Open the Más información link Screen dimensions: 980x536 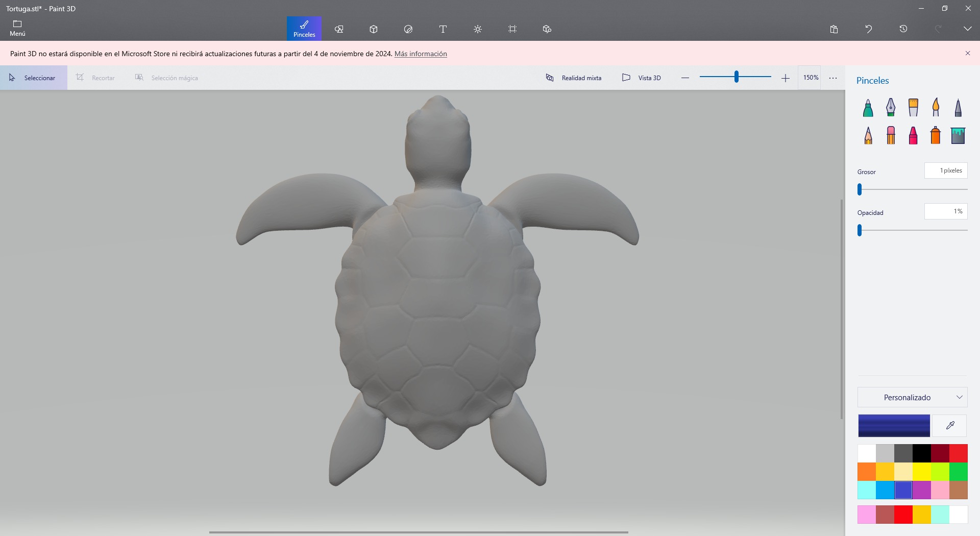point(421,54)
